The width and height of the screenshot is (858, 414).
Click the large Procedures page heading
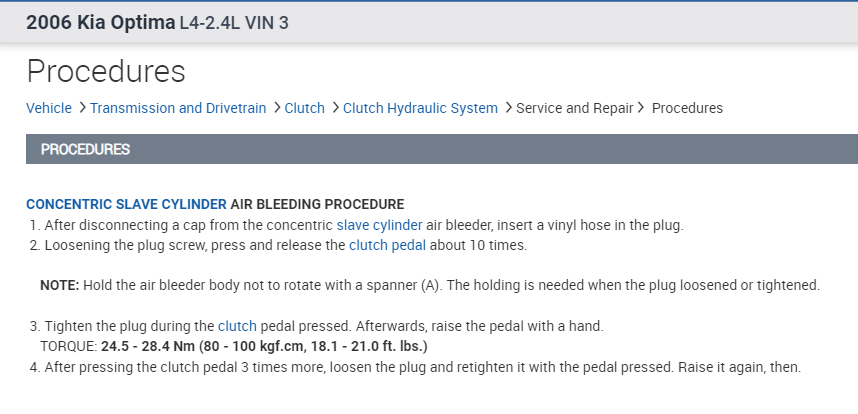(x=106, y=71)
